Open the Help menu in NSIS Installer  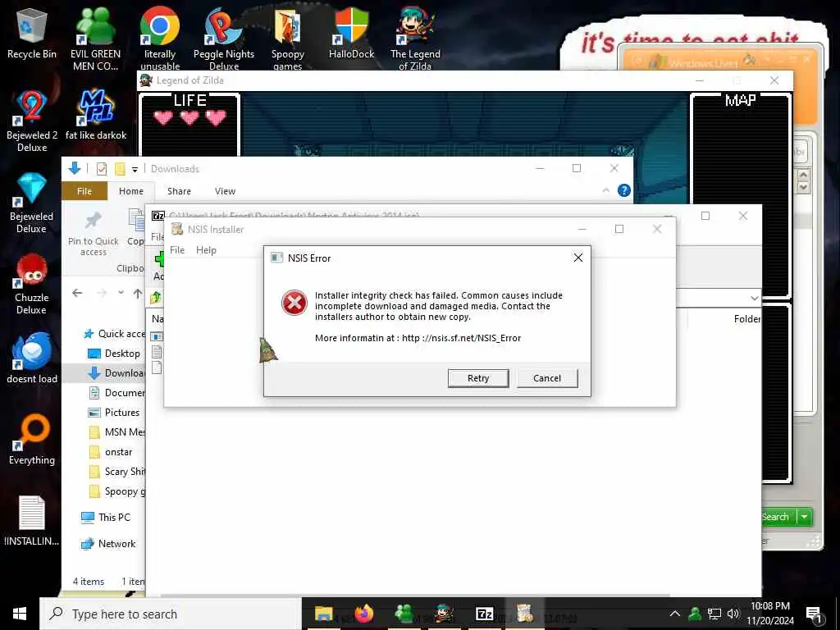206,250
